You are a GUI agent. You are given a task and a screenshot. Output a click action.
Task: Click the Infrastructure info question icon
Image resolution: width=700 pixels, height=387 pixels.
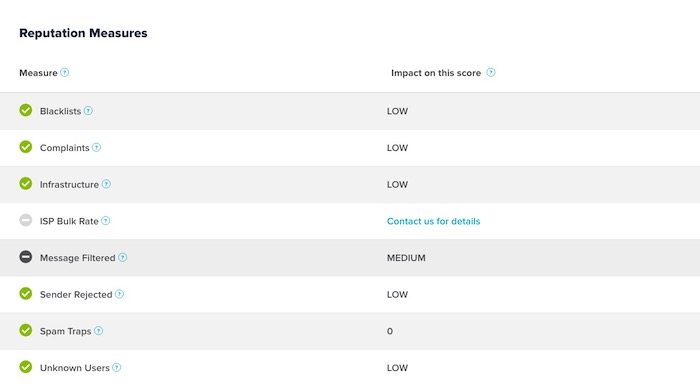coord(106,184)
